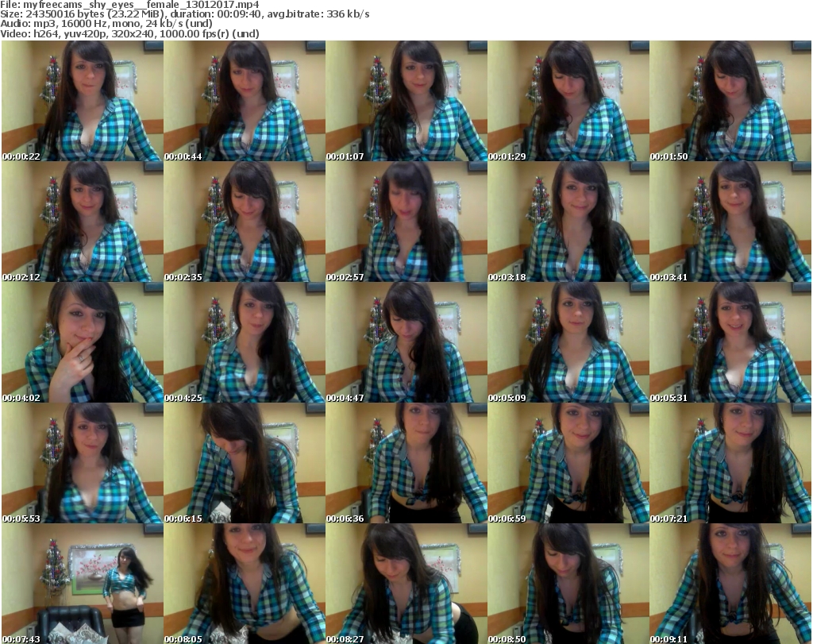Select the frame at 00:03:18
813x644 pixels.
click(x=568, y=222)
